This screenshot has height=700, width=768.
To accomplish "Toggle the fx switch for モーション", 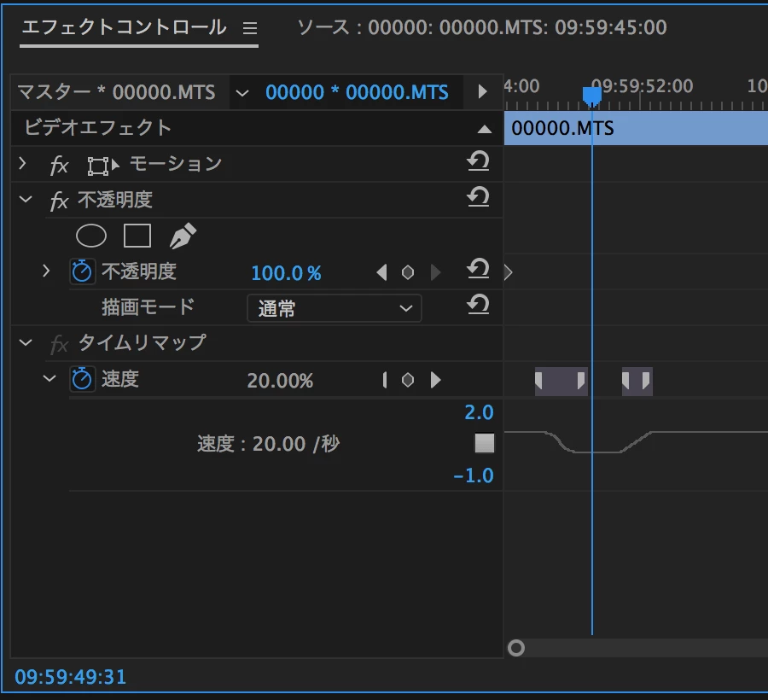I will click(x=59, y=165).
